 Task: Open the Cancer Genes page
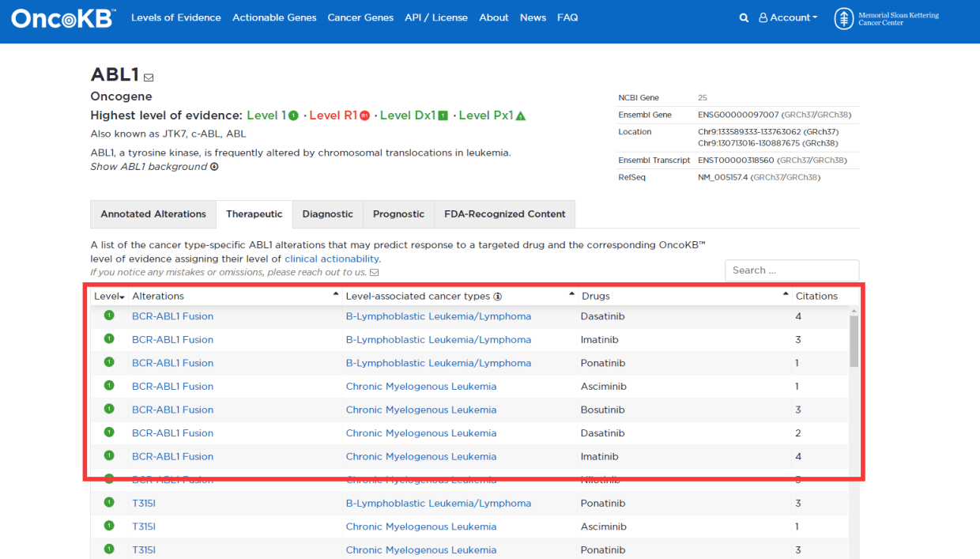[360, 17]
